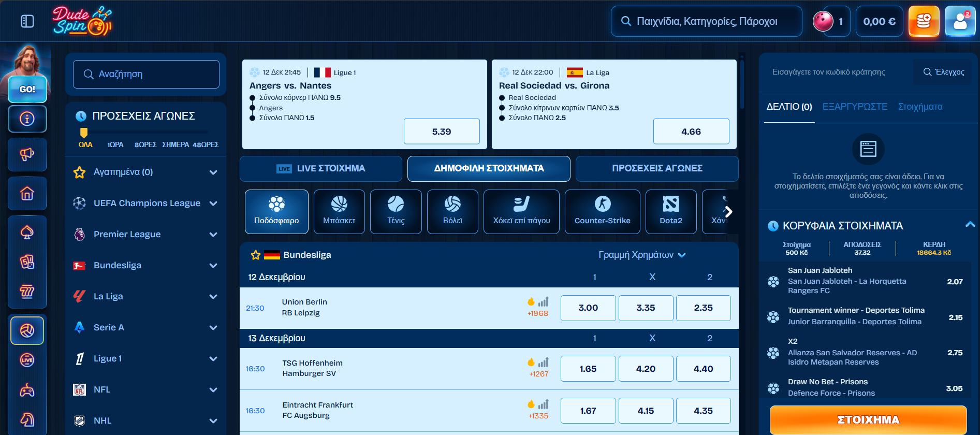Click the sidebar collapse icon
Image resolution: width=980 pixels, height=435 pixels.
tap(27, 21)
